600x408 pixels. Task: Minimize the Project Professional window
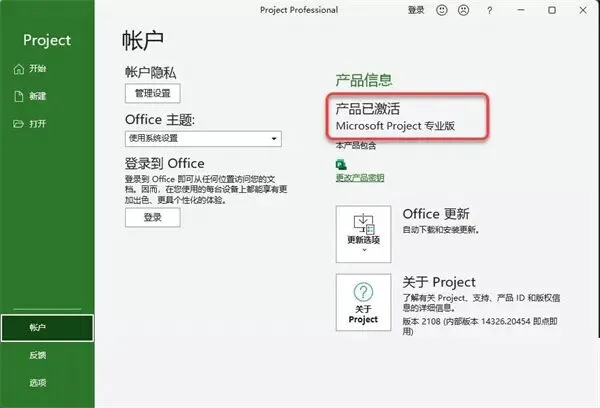[x=521, y=10]
